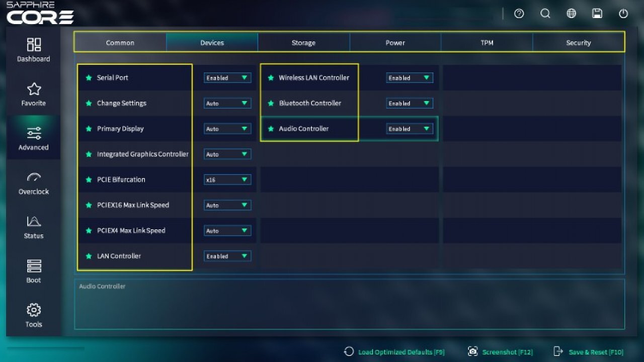Open the Overclock sidebar section
Image resolution: width=644 pixels, height=362 pixels.
[x=34, y=183]
